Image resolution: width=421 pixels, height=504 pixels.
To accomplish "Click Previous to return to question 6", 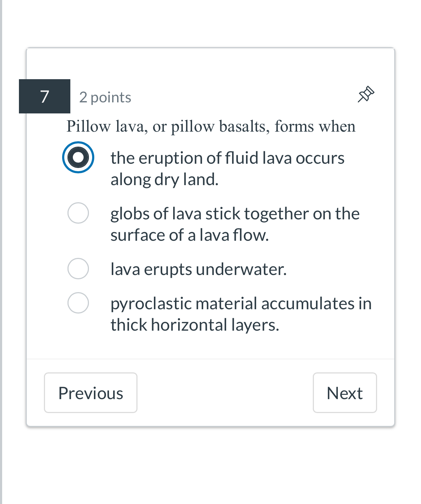I will 90,393.
